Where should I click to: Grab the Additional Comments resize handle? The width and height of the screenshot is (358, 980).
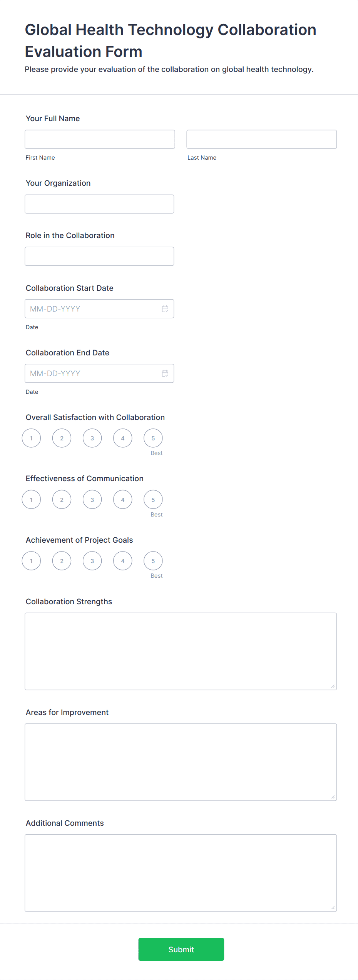tap(333, 908)
